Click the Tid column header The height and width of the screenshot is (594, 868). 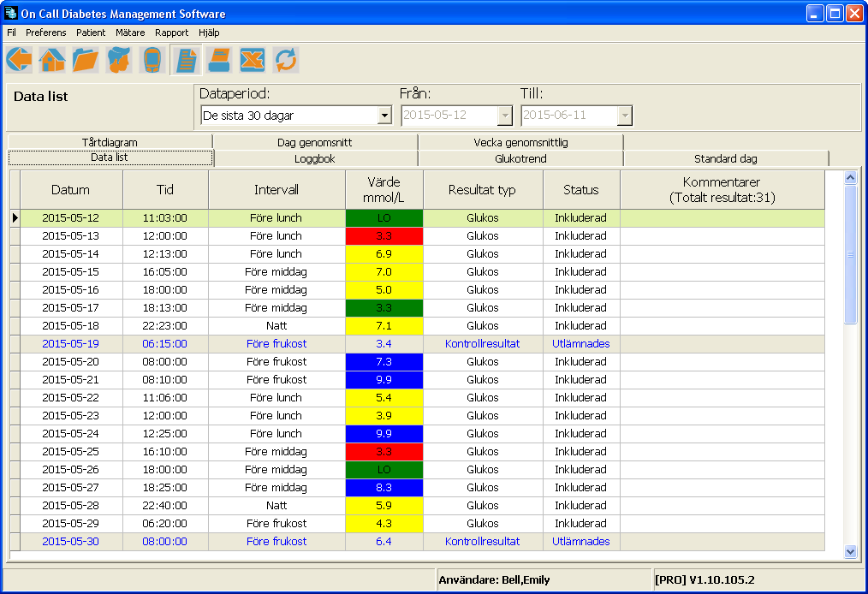[165, 190]
